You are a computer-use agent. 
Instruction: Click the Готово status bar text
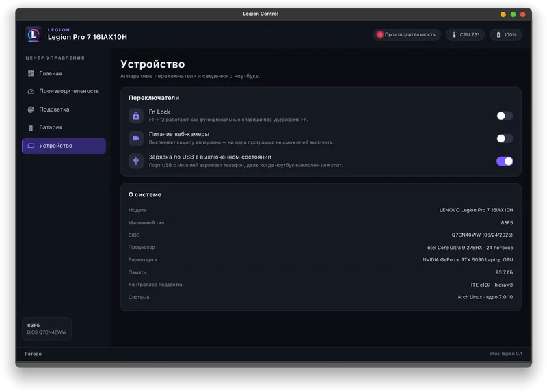click(33, 354)
